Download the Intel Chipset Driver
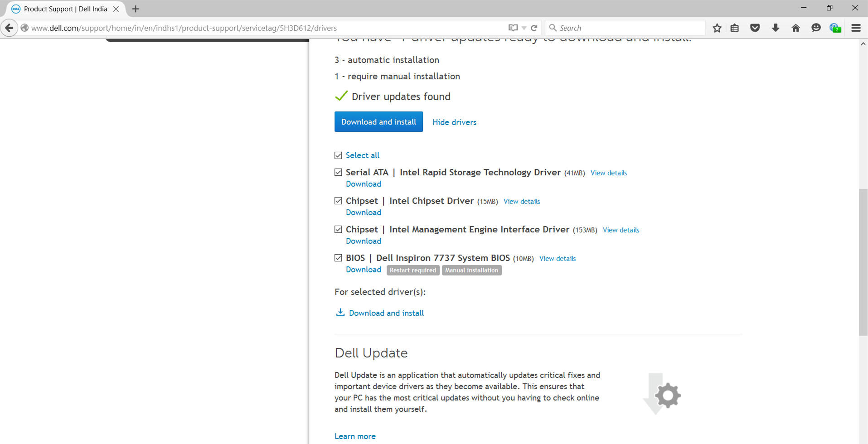This screenshot has width=868, height=444. click(364, 212)
